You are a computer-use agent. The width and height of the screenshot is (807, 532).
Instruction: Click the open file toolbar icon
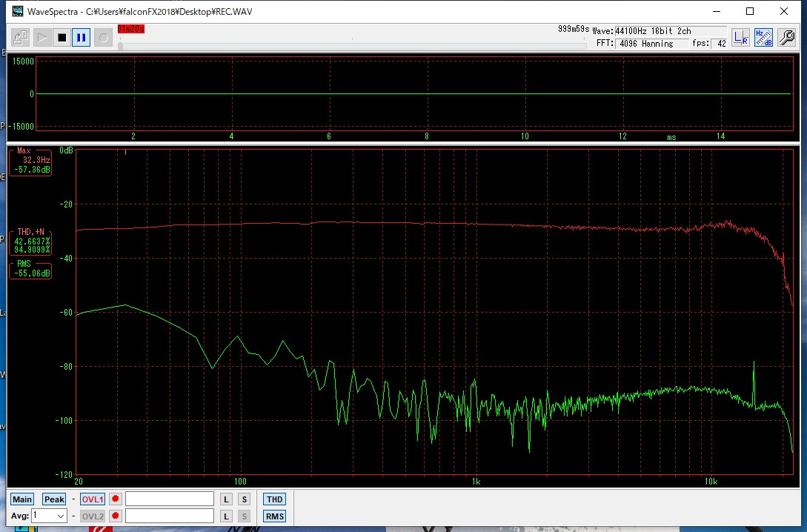21,38
